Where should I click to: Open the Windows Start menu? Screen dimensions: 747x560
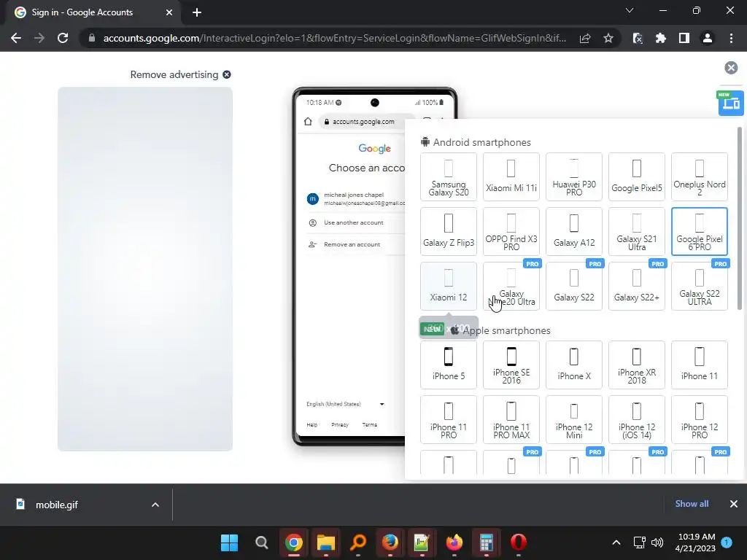tap(229, 542)
